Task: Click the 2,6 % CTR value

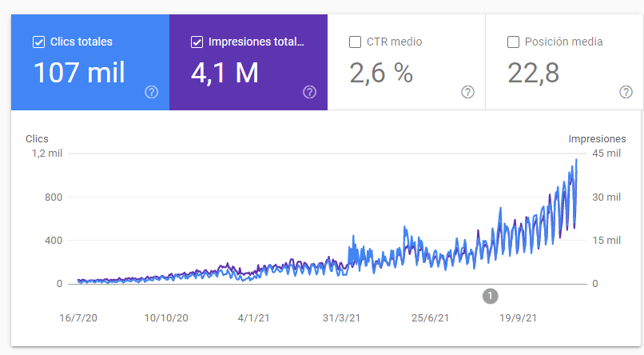Action: (x=381, y=73)
